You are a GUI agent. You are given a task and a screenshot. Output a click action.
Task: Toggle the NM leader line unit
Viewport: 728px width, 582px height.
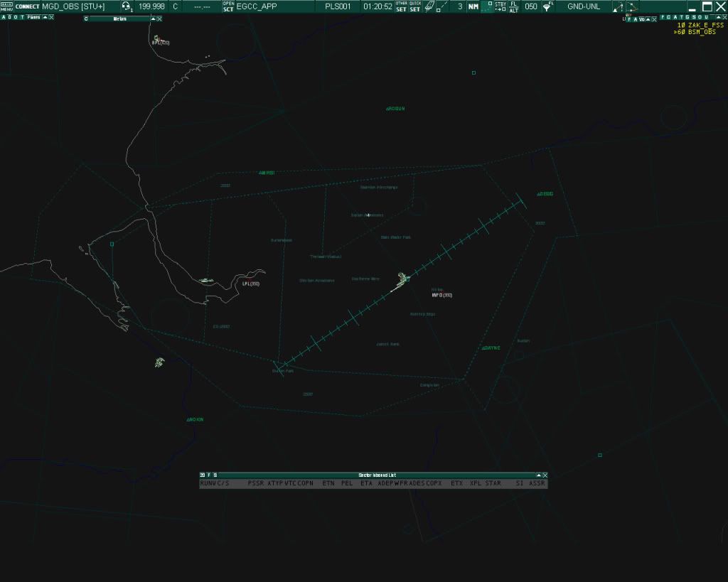tap(473, 6)
